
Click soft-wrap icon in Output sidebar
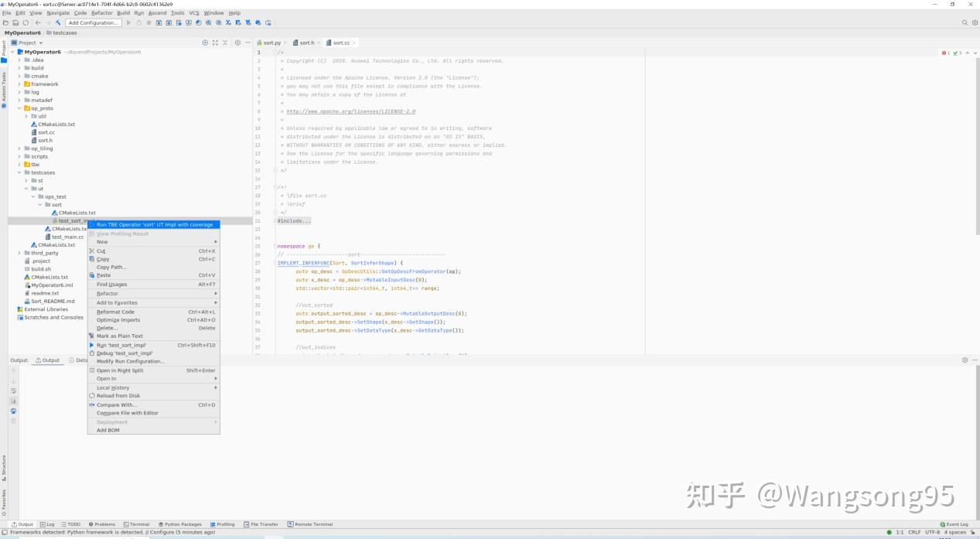tap(13, 391)
